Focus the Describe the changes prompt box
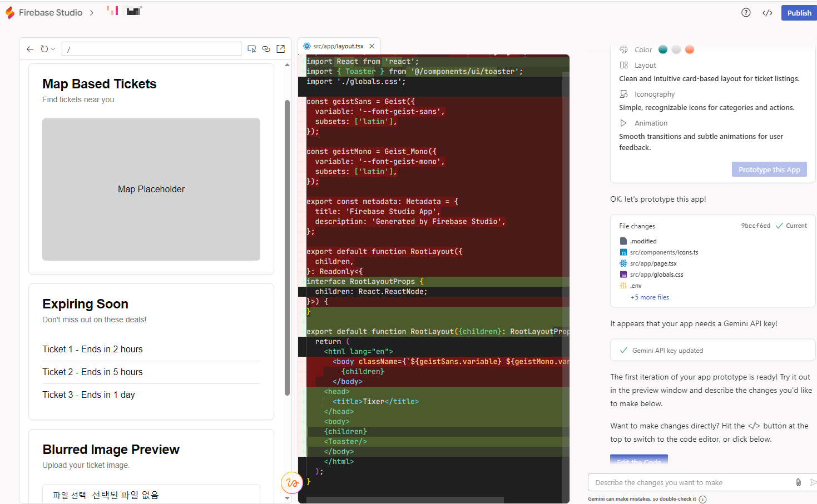The height and width of the screenshot is (504, 817). pyautogui.click(x=692, y=482)
